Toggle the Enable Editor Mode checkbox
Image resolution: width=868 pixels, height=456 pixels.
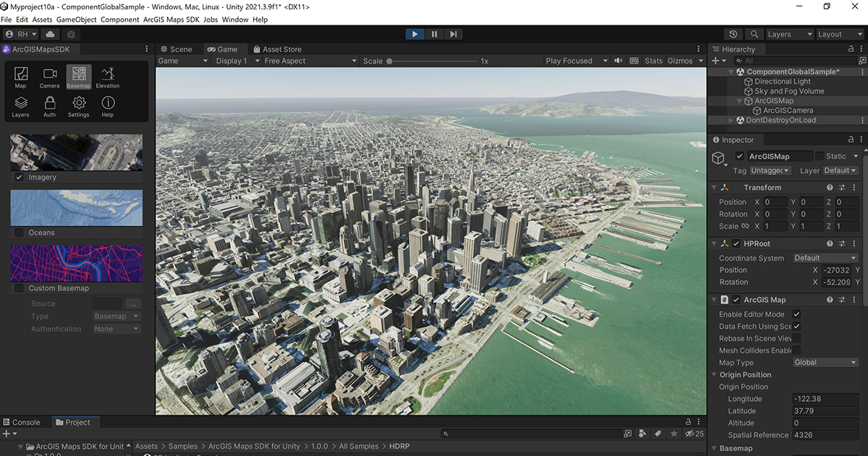click(796, 314)
